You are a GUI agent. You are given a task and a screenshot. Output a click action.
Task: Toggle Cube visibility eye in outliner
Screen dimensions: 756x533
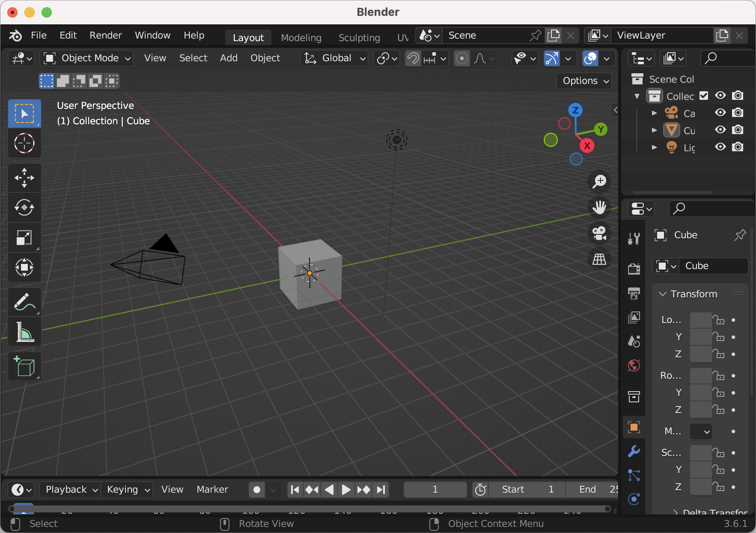tap(720, 130)
